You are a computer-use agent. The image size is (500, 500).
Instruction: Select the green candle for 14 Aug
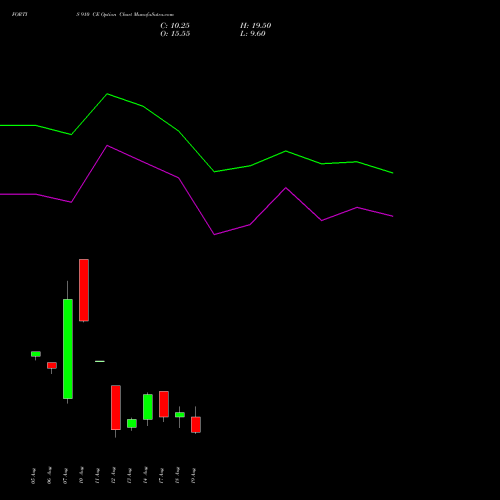[148, 407]
